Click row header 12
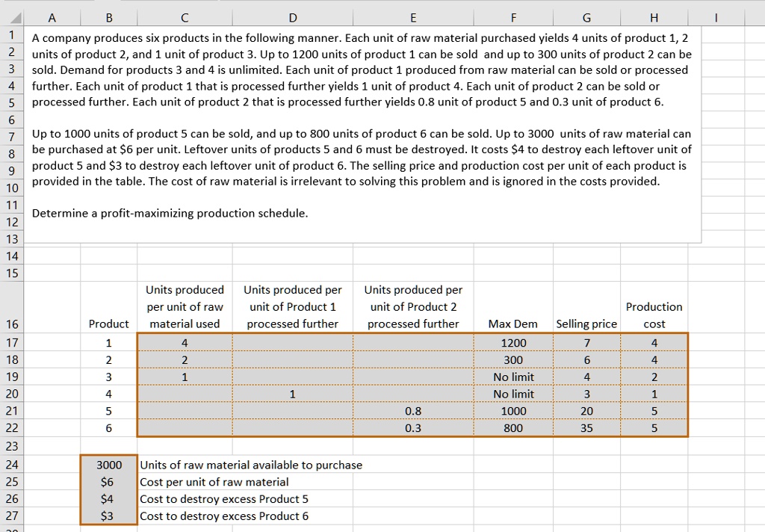Viewport: 765px width, 532px height. pyautogui.click(x=11, y=222)
